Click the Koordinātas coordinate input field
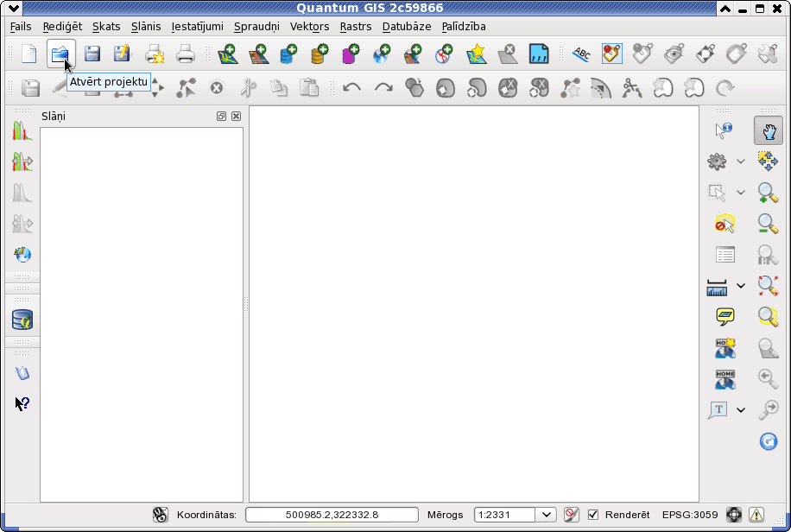 [x=332, y=515]
